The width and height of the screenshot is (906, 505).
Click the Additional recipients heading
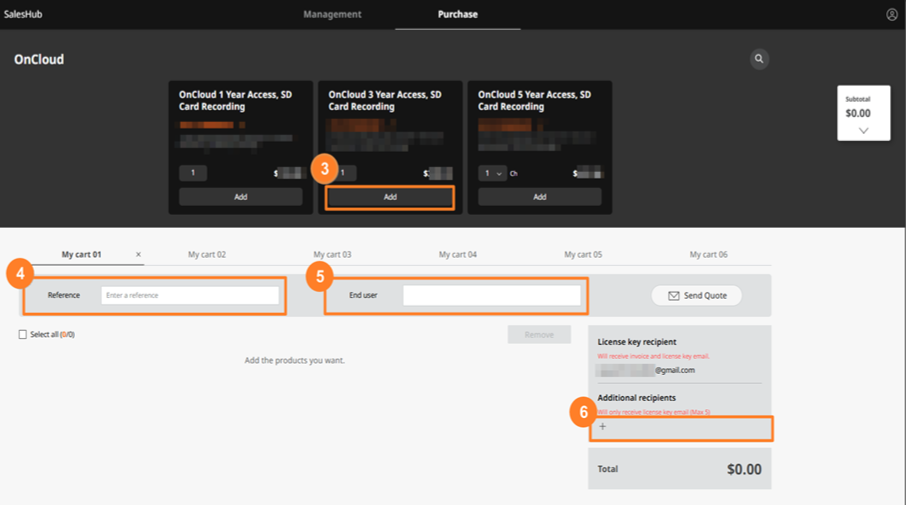pyautogui.click(x=636, y=398)
